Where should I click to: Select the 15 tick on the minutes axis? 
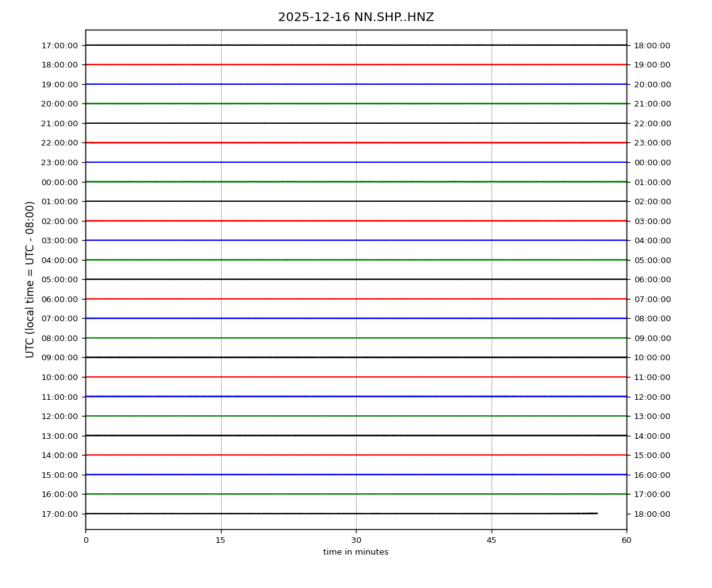pos(220,540)
